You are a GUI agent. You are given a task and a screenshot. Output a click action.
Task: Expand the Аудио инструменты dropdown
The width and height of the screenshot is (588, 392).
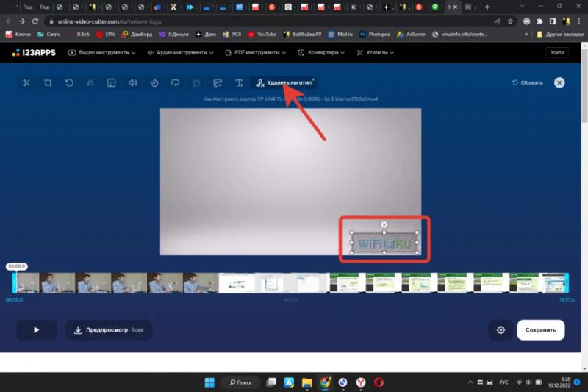pyautogui.click(x=180, y=53)
